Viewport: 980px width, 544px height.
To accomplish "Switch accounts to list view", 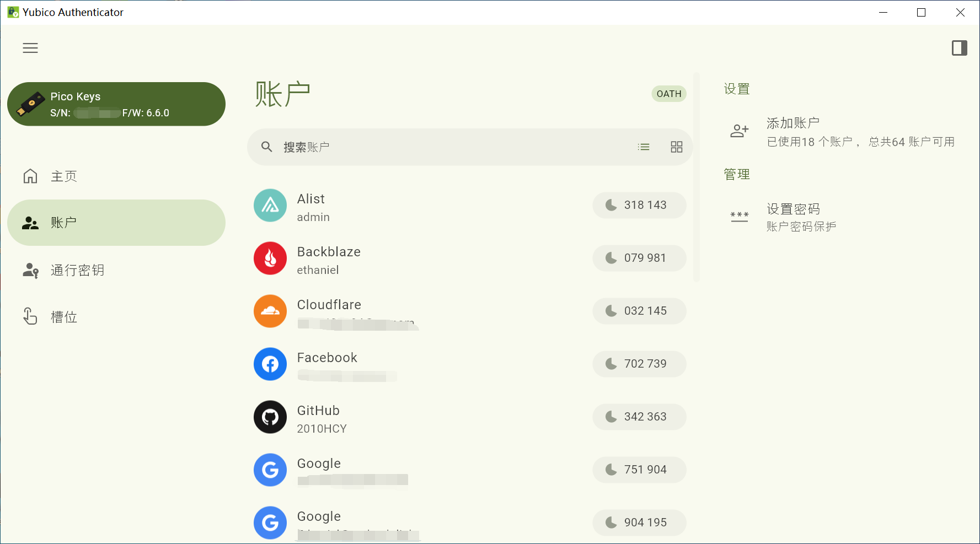I will 644,147.
